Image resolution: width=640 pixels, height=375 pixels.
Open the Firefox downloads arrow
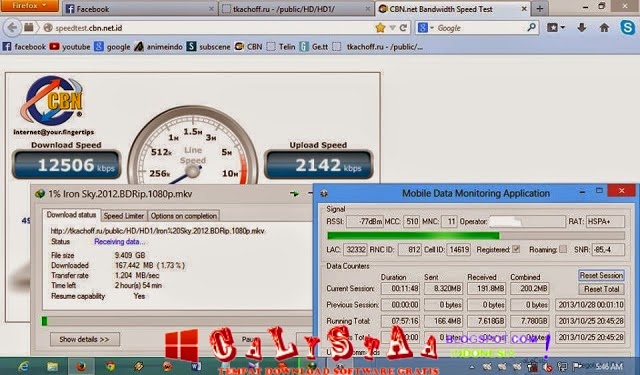click(x=582, y=28)
